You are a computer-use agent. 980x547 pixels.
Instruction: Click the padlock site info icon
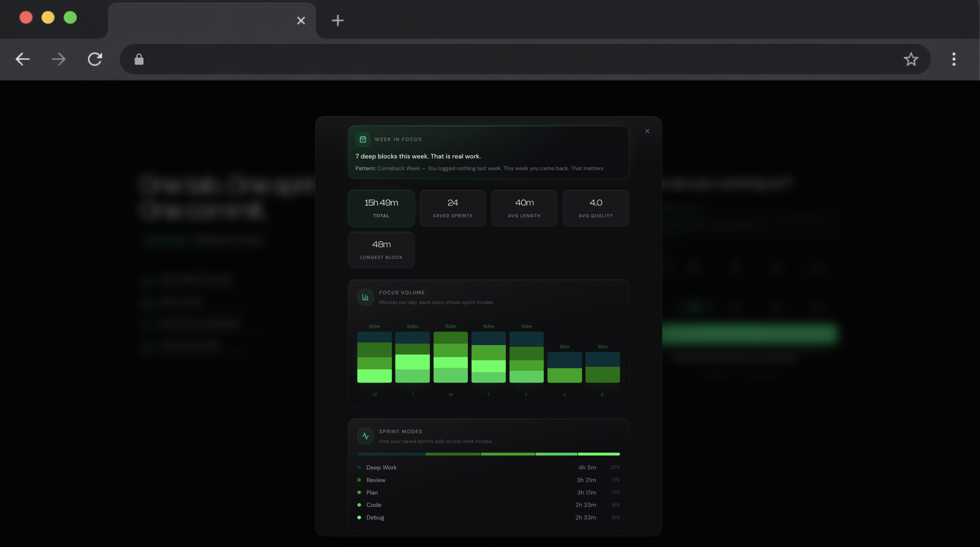click(139, 59)
